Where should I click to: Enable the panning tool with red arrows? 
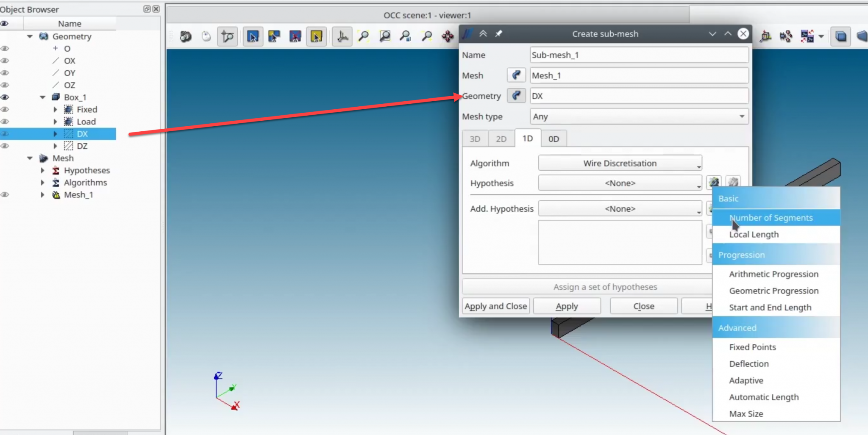[447, 36]
